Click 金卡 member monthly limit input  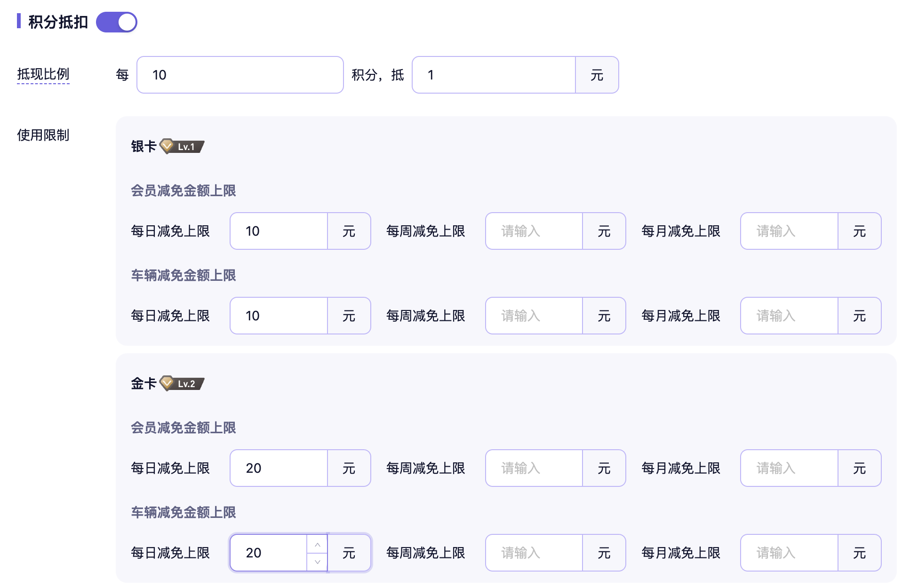pyautogui.click(x=789, y=468)
